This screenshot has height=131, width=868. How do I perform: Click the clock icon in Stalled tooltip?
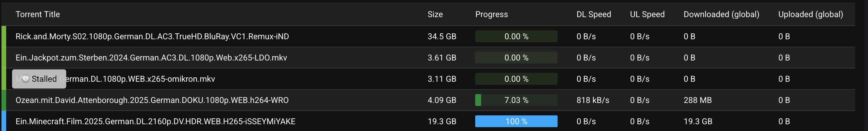(25, 79)
